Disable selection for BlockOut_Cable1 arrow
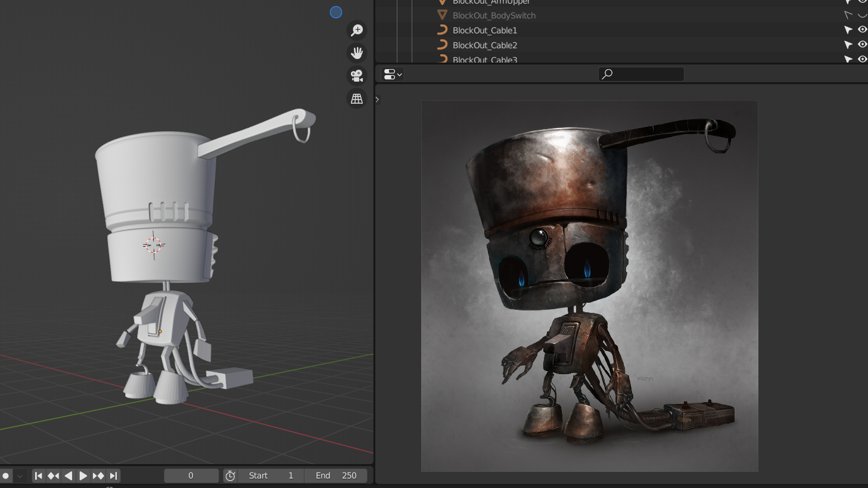The image size is (868, 488). pos(848,30)
